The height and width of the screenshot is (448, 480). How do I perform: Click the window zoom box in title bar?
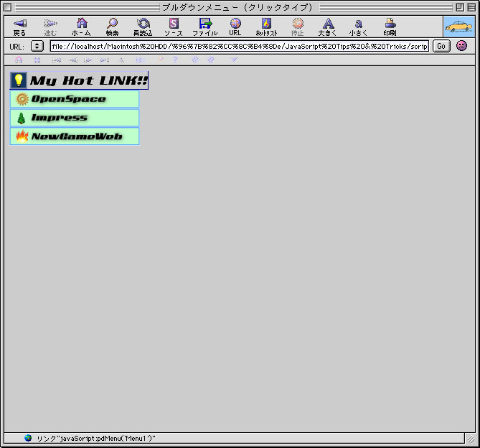point(460,7)
